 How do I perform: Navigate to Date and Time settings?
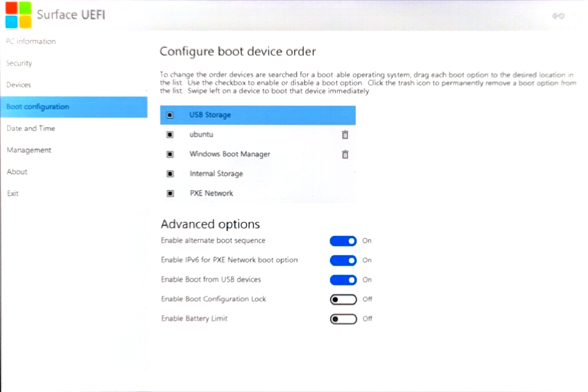click(31, 128)
